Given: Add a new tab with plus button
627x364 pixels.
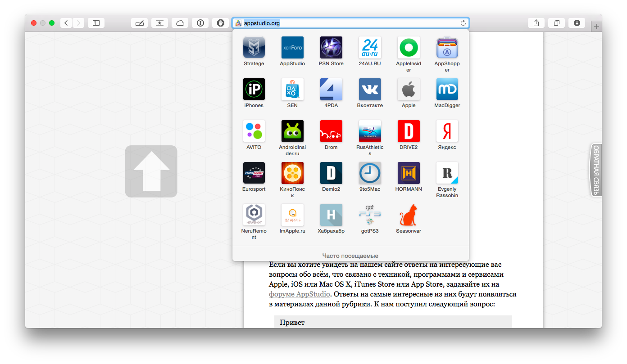Looking at the screenshot, I should click(596, 27).
